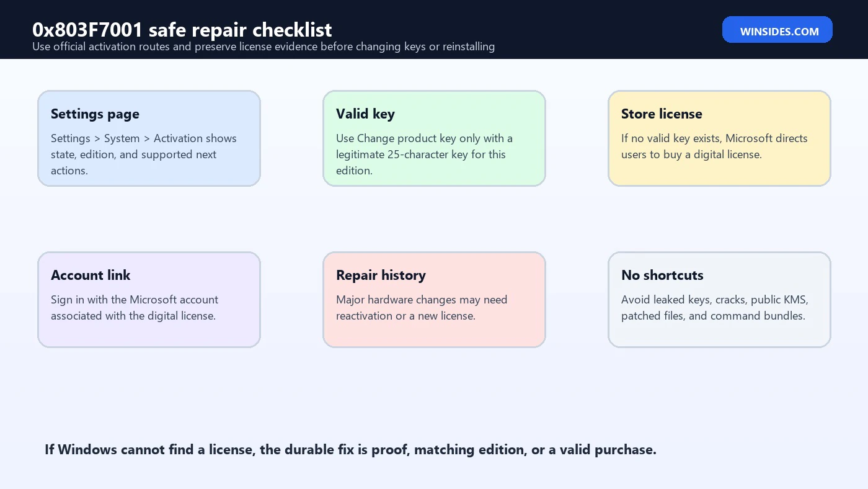Click 'Settings > System > Activation shows' description
The height and width of the screenshot is (489, 868).
[144, 155]
